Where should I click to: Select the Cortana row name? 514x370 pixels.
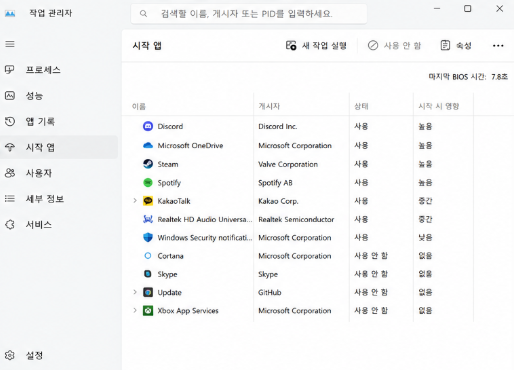tap(170, 256)
